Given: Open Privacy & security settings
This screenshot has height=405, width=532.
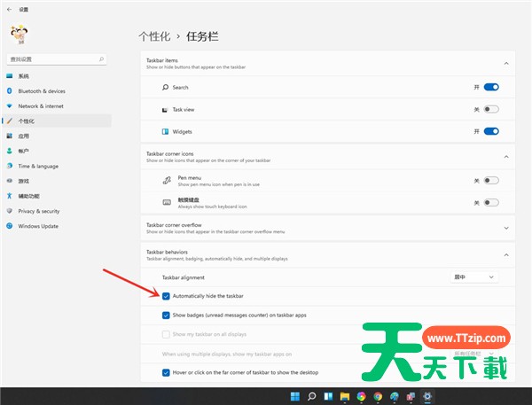Looking at the screenshot, I should pos(39,211).
